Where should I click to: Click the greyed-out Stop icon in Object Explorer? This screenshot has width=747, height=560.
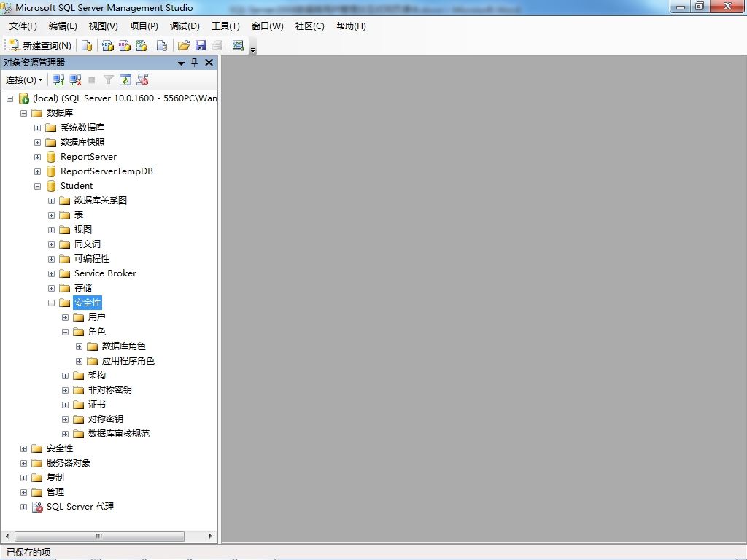pos(92,80)
